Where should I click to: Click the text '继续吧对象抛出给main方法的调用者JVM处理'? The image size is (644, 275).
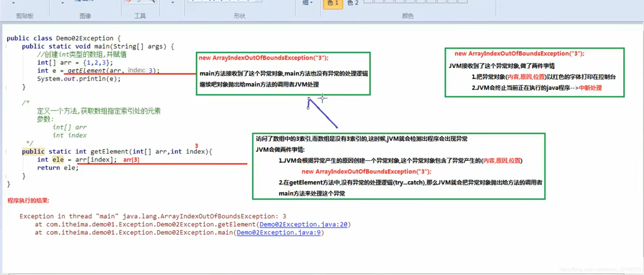[x=259, y=84]
